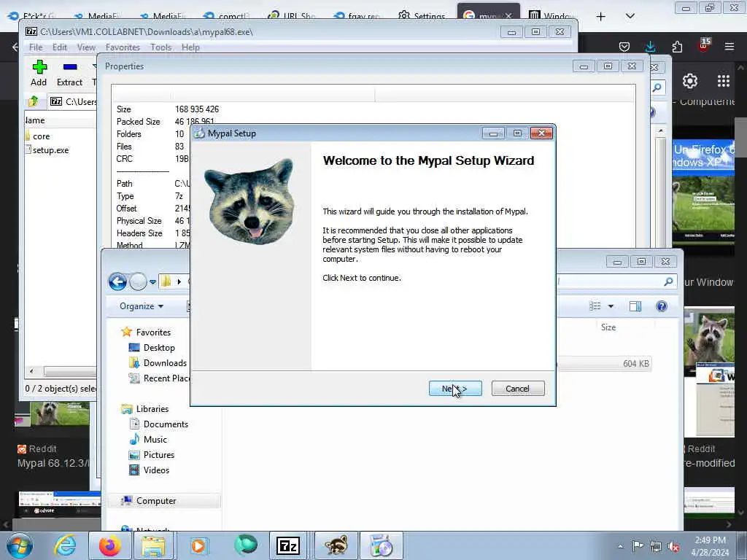Open media player taskbar icon

(198, 545)
